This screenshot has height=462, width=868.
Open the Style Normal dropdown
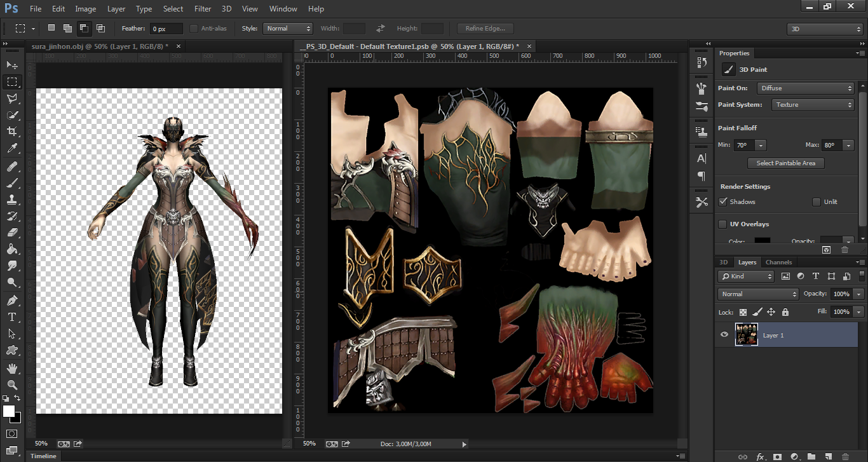[288, 29]
